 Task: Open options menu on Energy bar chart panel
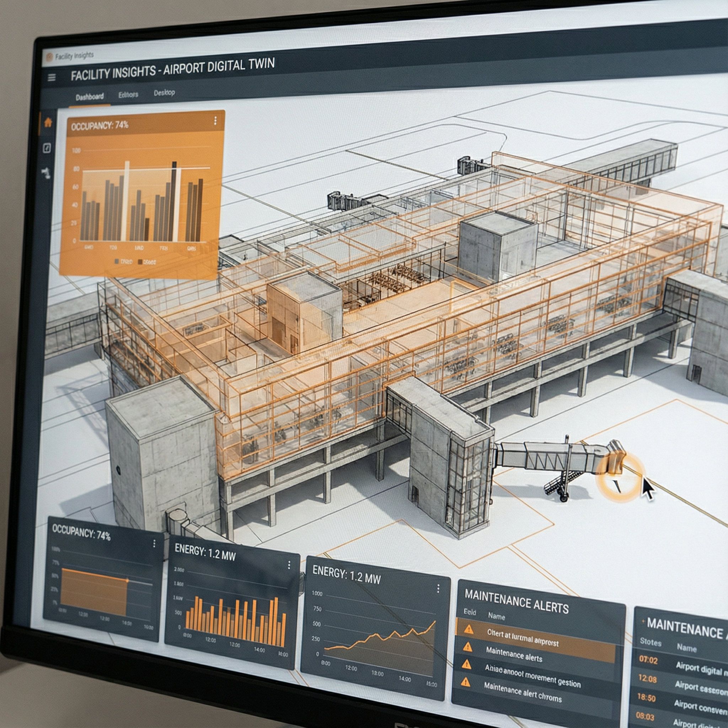pyautogui.click(x=289, y=565)
